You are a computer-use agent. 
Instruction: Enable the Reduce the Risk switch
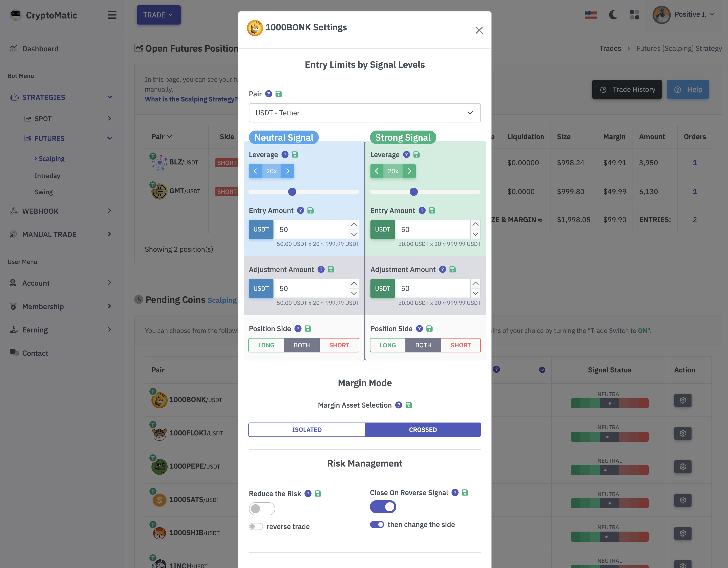tap(262, 509)
